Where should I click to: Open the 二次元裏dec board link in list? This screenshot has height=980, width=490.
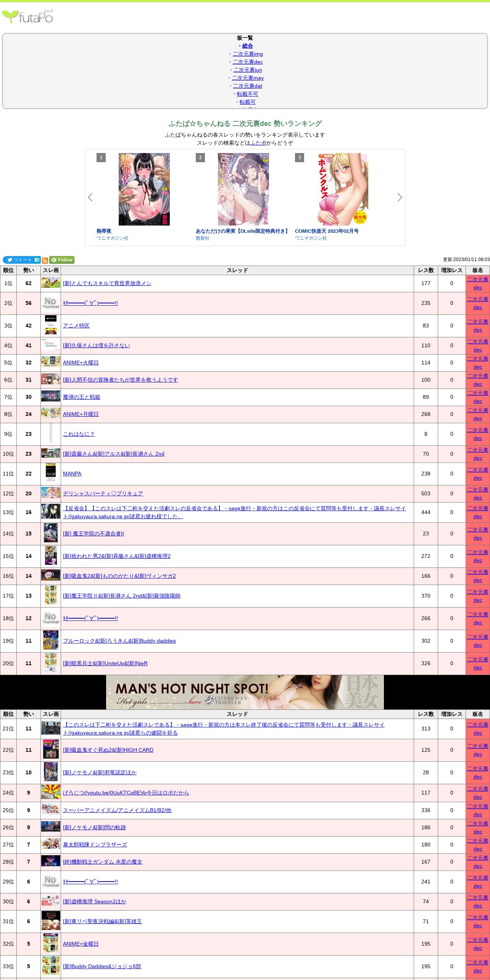[x=248, y=62]
